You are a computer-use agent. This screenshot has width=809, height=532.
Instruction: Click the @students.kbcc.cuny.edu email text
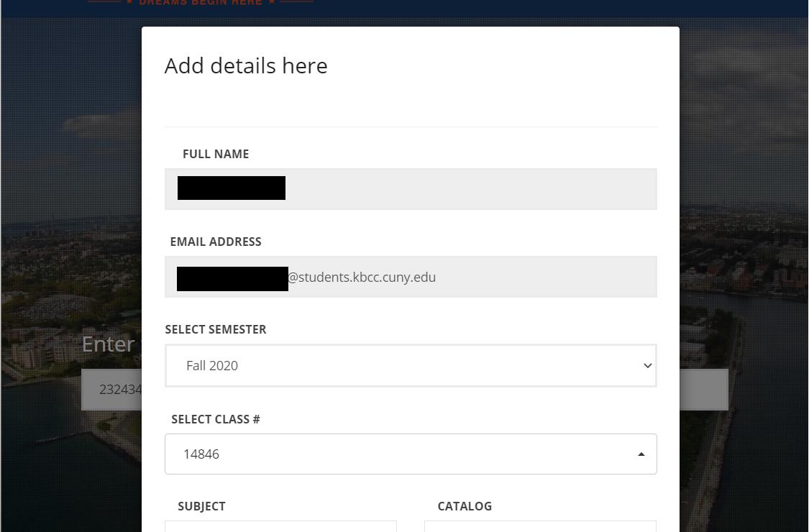362,277
